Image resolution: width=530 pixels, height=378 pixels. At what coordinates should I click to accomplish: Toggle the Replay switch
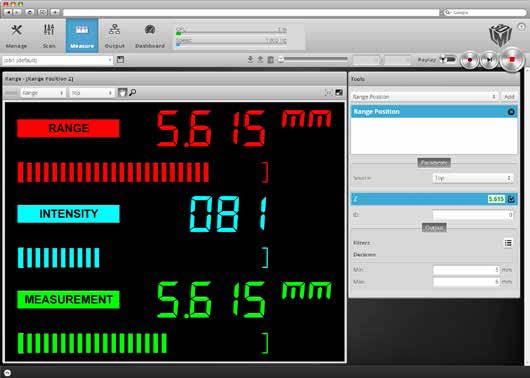[448, 60]
